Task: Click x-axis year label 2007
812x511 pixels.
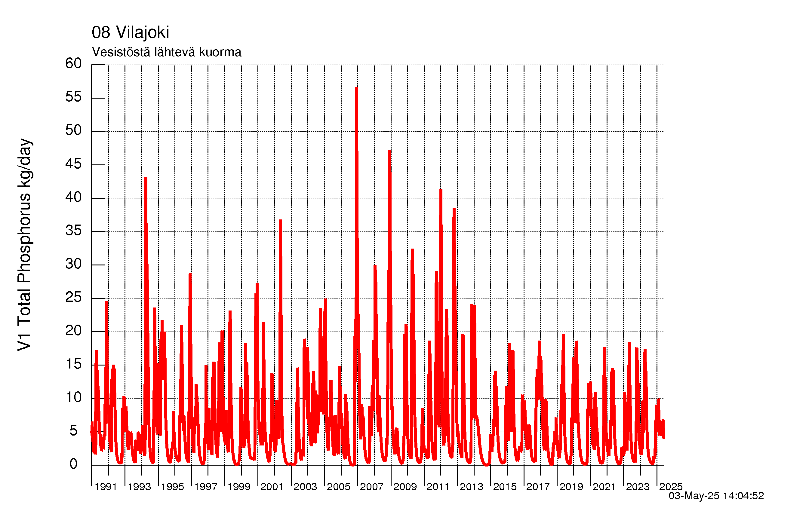Action: [372, 487]
